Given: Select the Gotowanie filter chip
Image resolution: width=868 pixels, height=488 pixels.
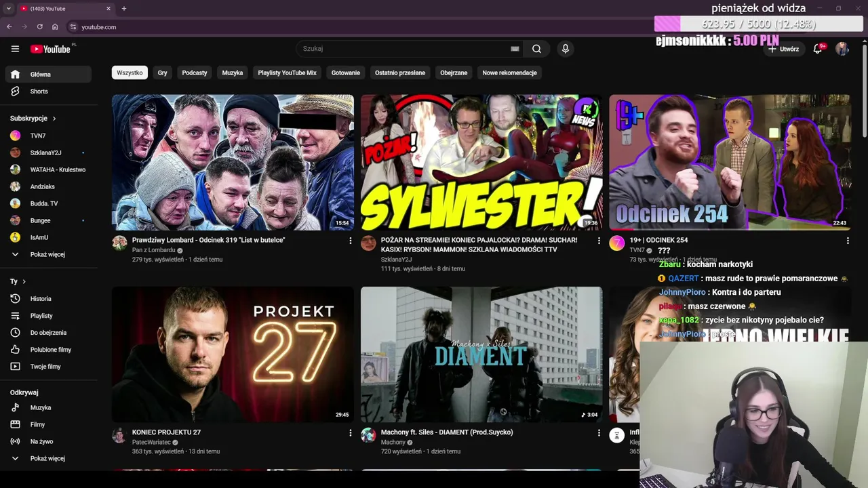Looking at the screenshot, I should click(346, 73).
